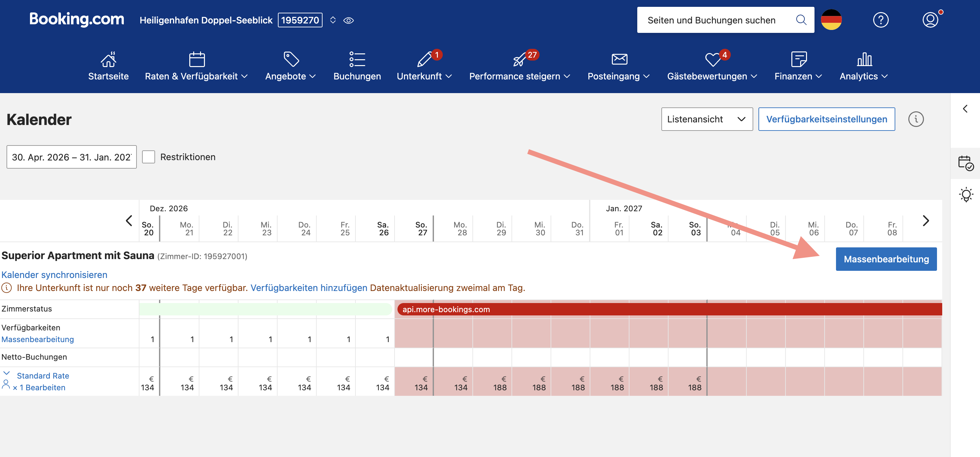This screenshot has height=457, width=980.
Task: Open the lightbulb tips sidebar icon
Action: [x=966, y=194]
